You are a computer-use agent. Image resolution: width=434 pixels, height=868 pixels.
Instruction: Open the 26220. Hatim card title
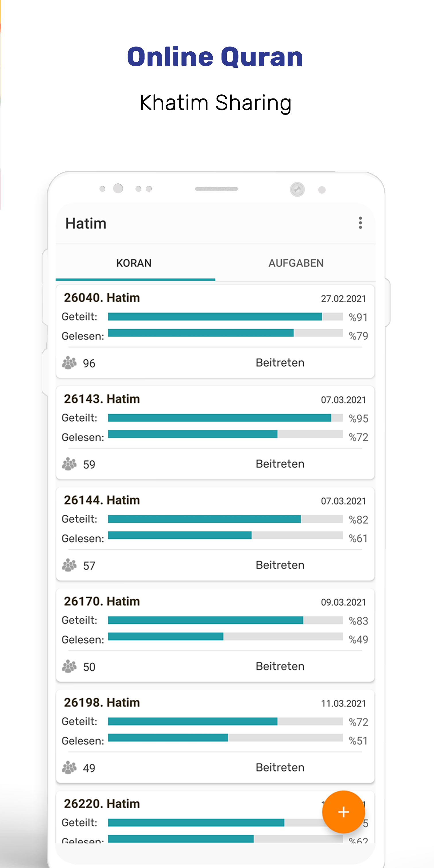tap(102, 804)
